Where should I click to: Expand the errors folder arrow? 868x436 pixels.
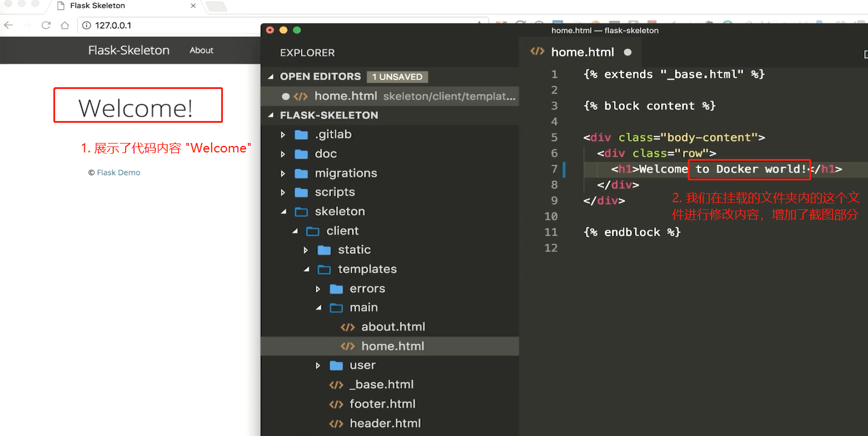[318, 289]
